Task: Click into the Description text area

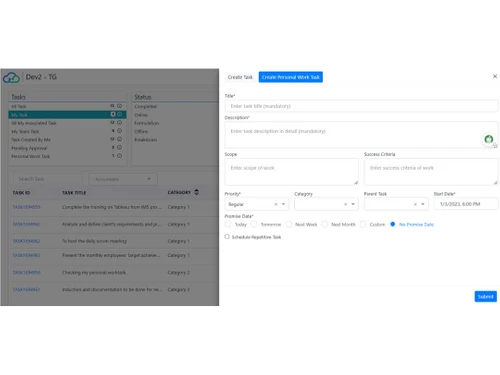Action: (361, 135)
